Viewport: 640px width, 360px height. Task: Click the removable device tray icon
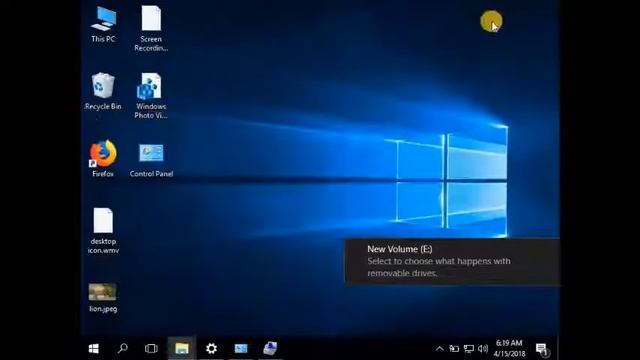pyautogui.click(x=454, y=349)
